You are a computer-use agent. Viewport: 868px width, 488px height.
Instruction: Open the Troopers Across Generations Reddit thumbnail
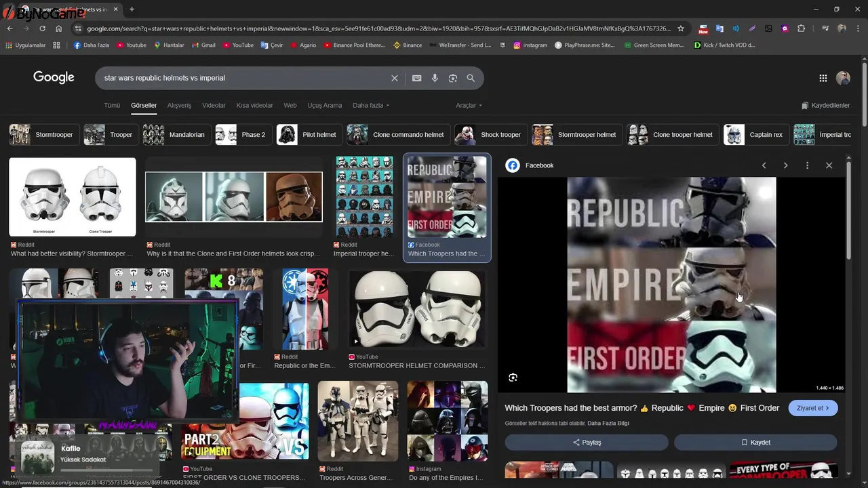point(358,421)
